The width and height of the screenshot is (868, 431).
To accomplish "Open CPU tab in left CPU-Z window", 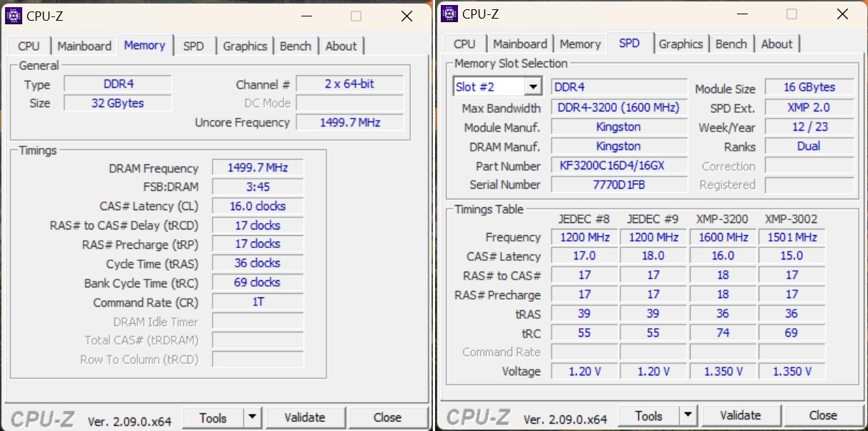I will 29,46.
